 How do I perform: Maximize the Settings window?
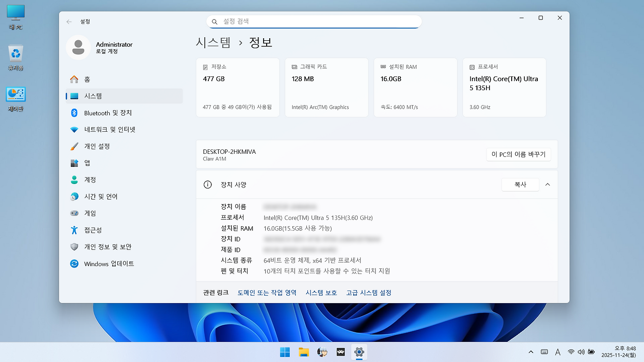tap(540, 18)
